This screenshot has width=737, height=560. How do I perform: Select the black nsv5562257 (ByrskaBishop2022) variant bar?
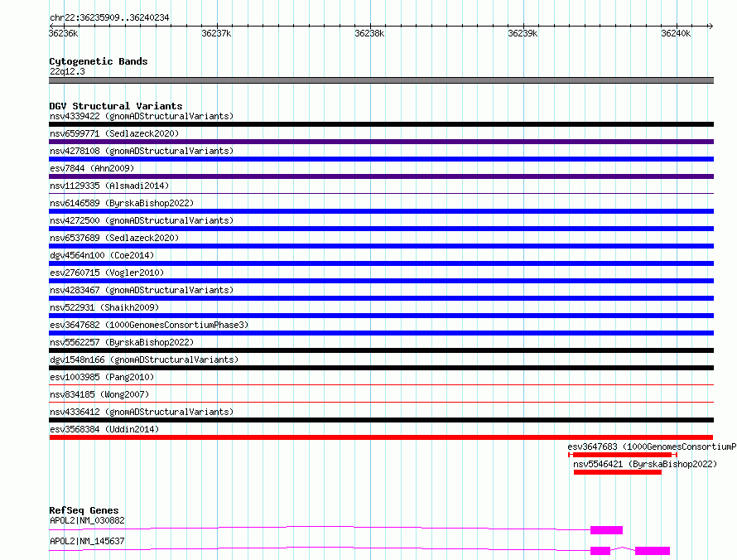(381, 350)
